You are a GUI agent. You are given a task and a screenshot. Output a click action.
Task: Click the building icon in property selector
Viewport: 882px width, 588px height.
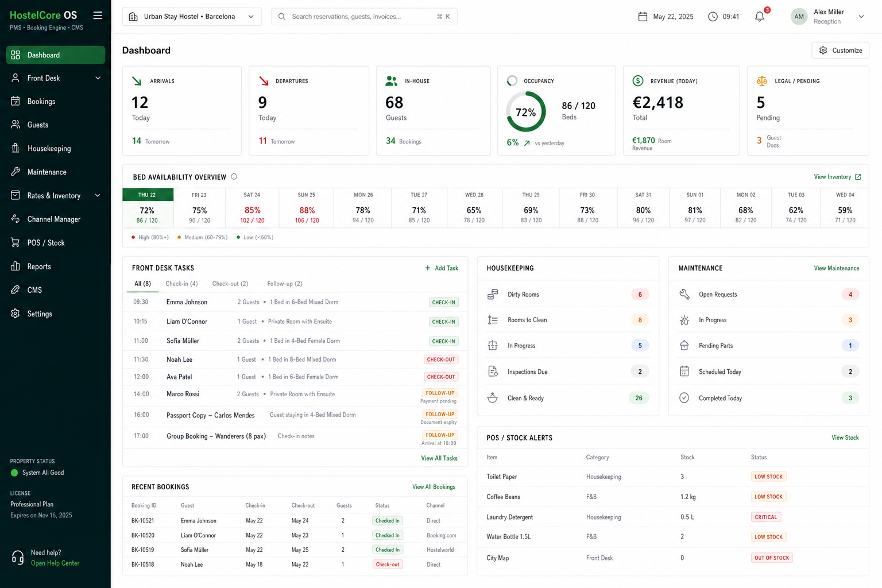pyautogui.click(x=133, y=17)
